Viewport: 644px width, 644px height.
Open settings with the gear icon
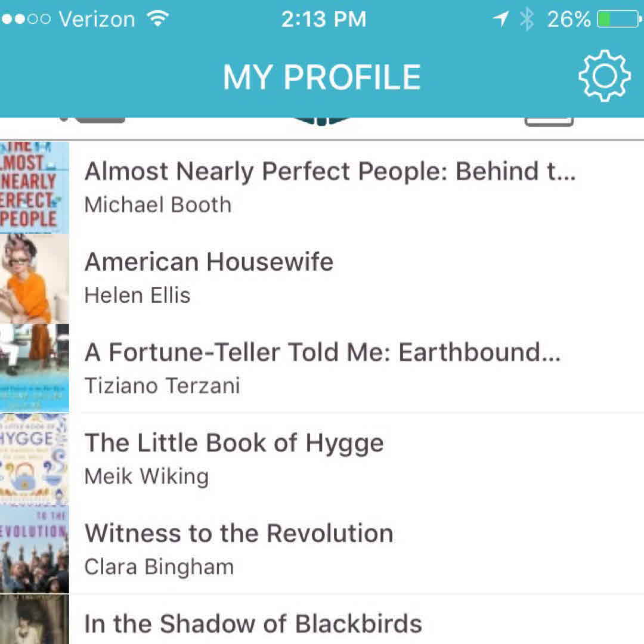(x=604, y=76)
